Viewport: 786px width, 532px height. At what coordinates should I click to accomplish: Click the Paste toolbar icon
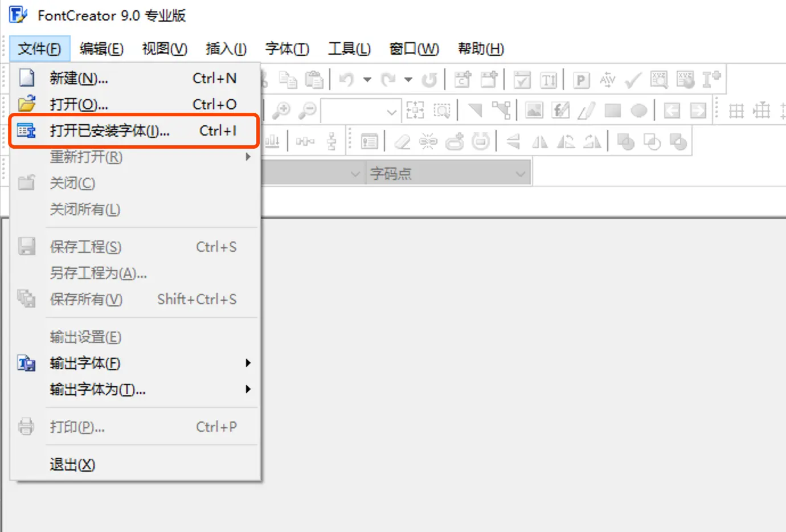coord(314,80)
